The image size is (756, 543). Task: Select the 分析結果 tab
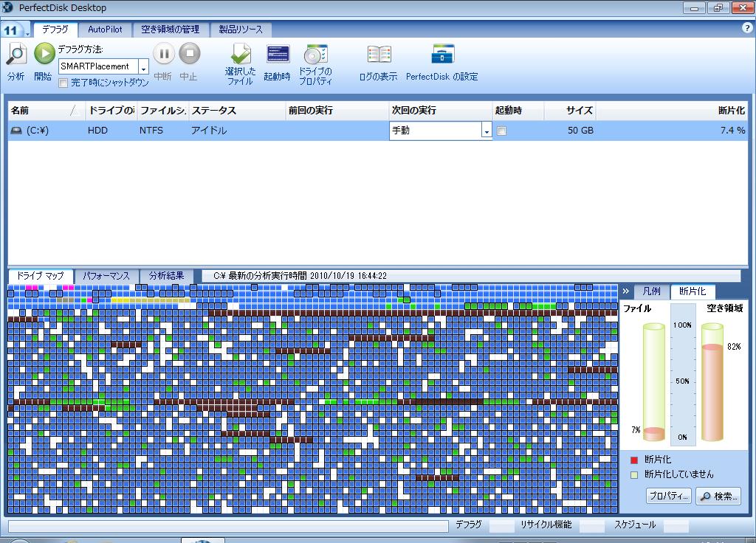[x=166, y=276]
